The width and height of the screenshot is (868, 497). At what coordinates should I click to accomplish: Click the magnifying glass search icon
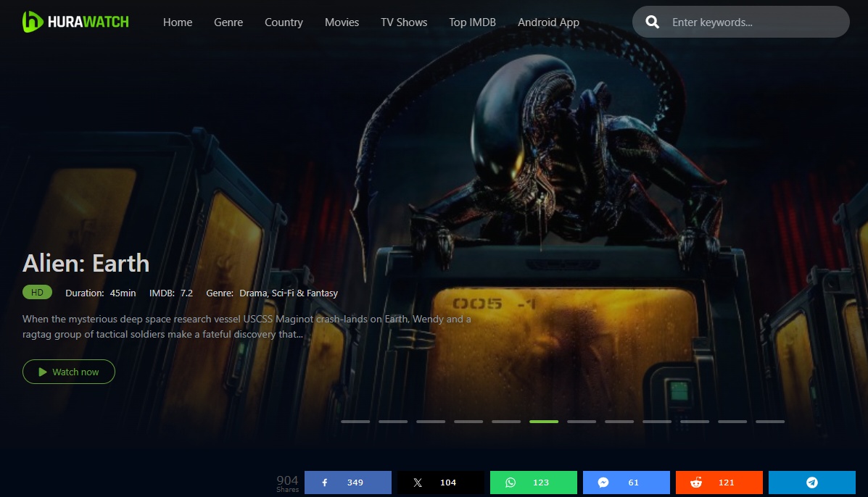coord(653,22)
